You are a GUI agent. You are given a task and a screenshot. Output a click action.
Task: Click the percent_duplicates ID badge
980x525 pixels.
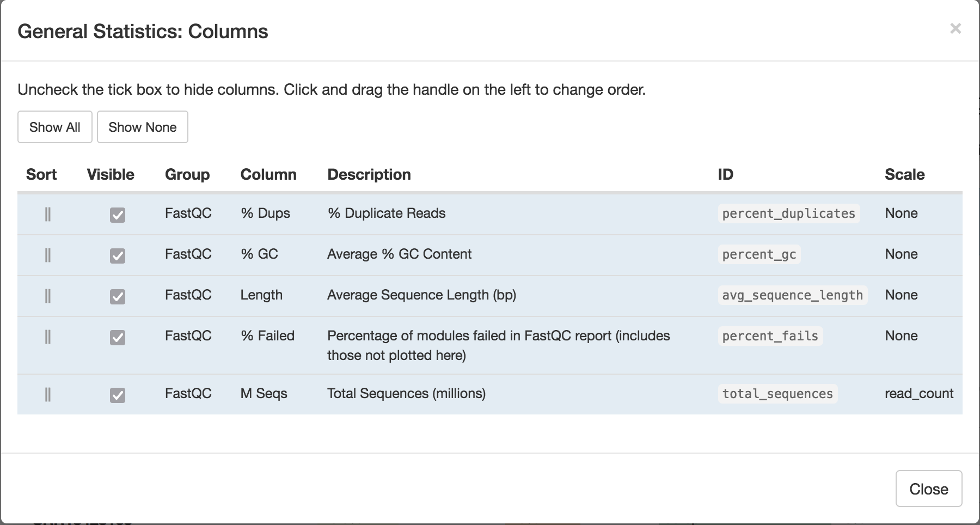(788, 213)
